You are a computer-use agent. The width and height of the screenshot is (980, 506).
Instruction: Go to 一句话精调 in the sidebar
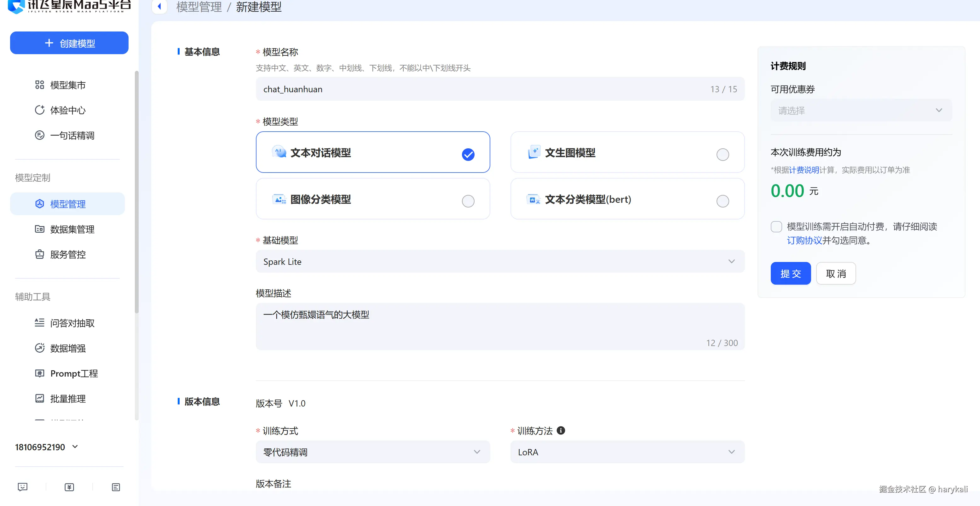click(x=72, y=135)
